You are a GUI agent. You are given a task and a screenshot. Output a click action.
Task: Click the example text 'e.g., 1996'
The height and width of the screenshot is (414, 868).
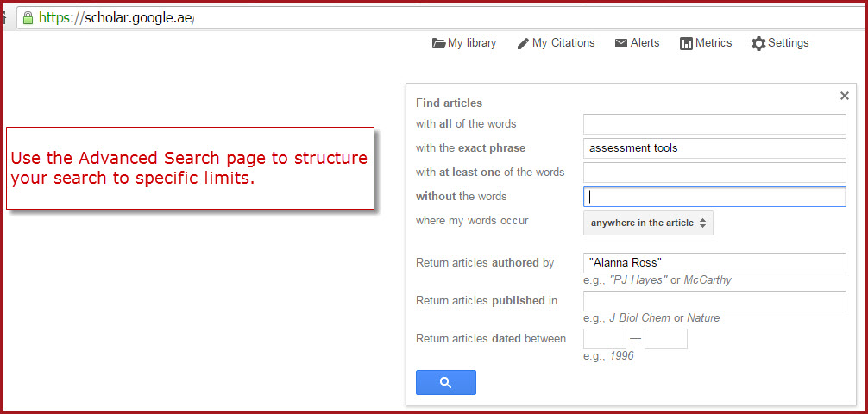click(x=608, y=356)
